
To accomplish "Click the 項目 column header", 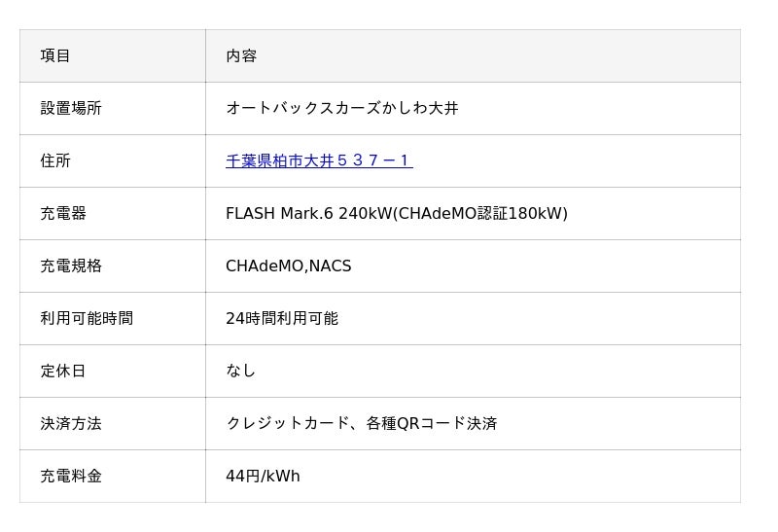I will click(55, 56).
